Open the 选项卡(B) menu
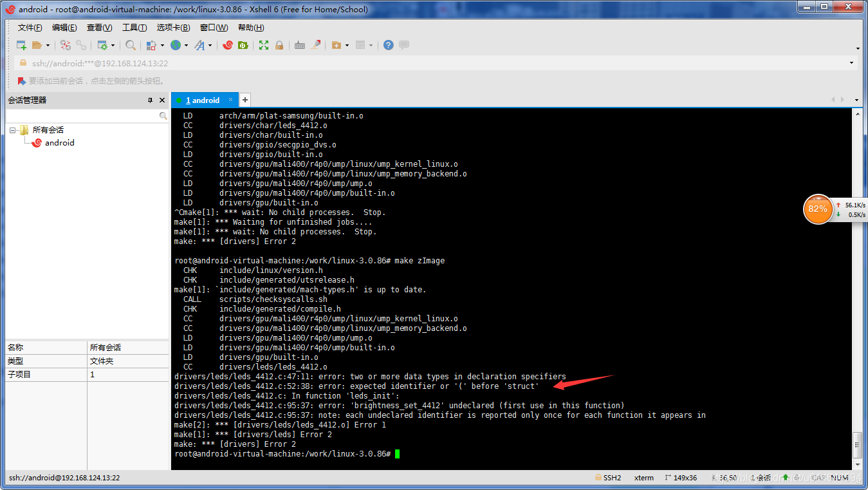The height and width of the screenshot is (490, 868). (173, 28)
